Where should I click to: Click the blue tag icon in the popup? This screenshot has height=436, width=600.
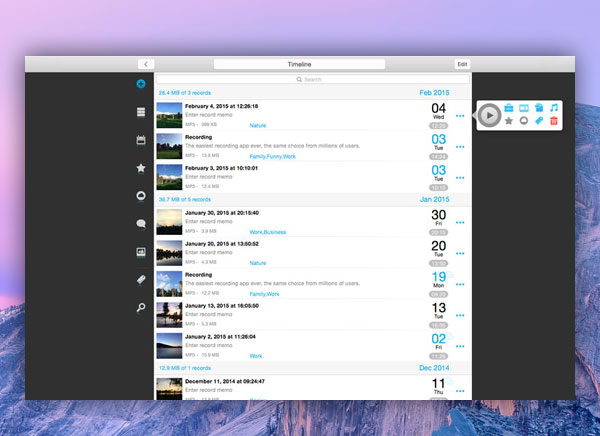pyautogui.click(x=539, y=121)
